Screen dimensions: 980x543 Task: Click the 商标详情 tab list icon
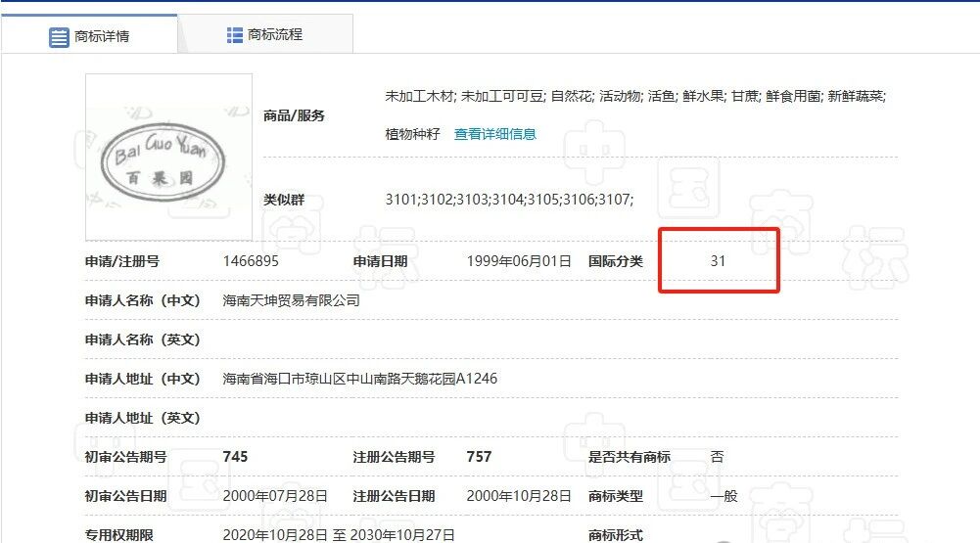(59, 37)
